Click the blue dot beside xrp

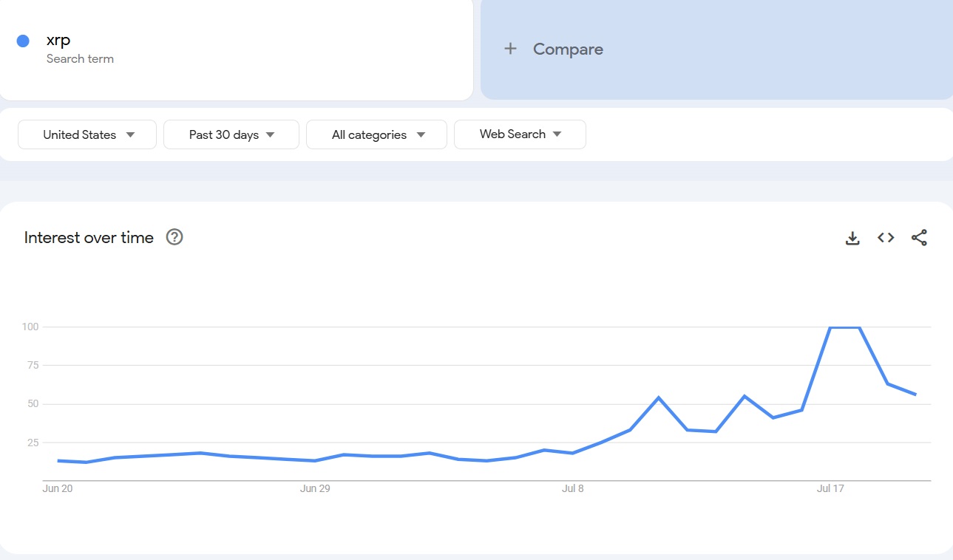(23, 41)
